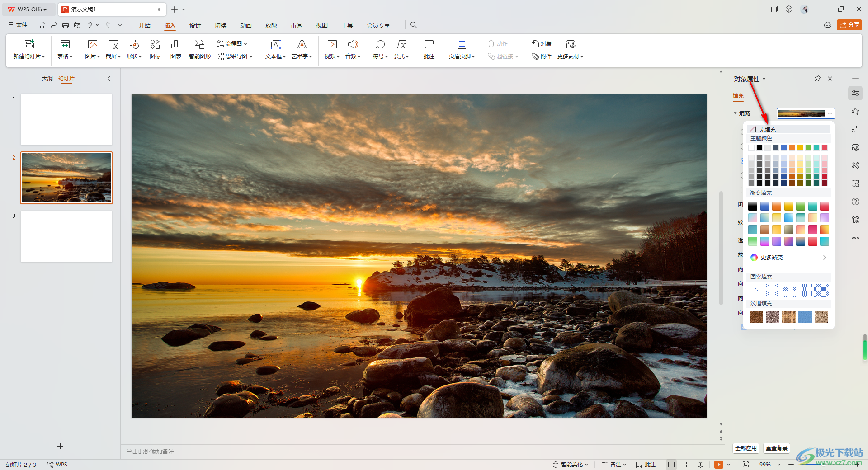Pick the orange theme color swatch

pos(792,148)
